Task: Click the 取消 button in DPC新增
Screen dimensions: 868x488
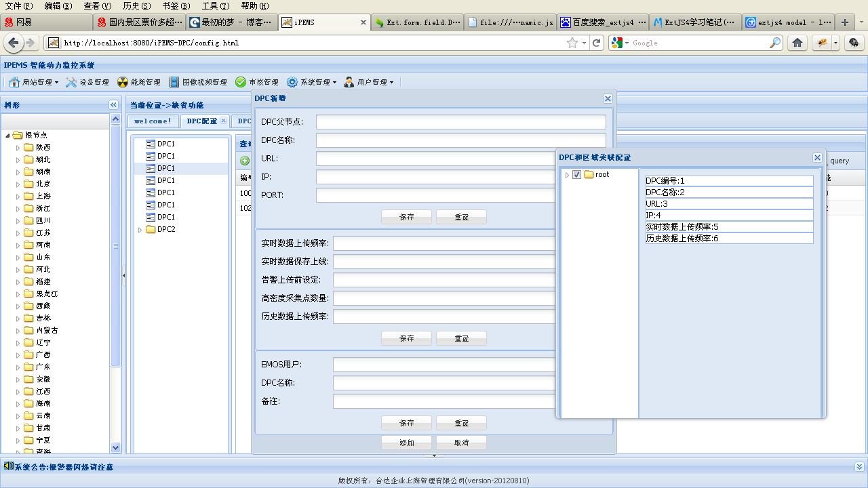Action: (462, 443)
